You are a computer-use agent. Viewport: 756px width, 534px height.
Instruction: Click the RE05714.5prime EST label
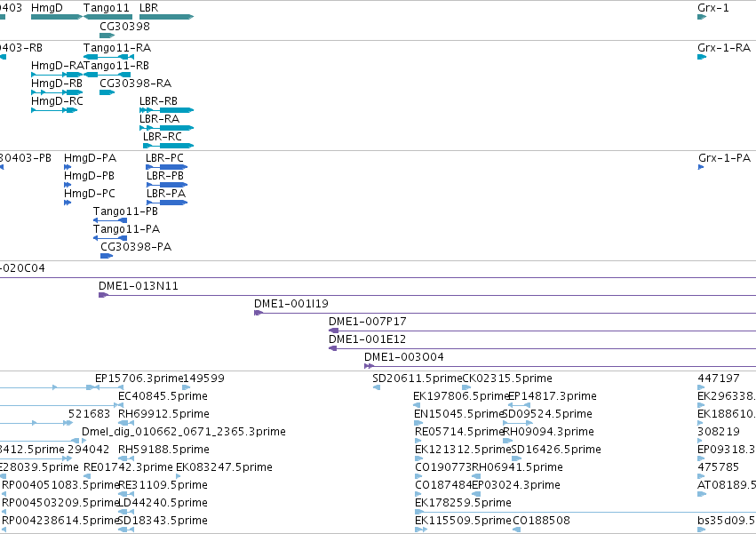(x=459, y=432)
